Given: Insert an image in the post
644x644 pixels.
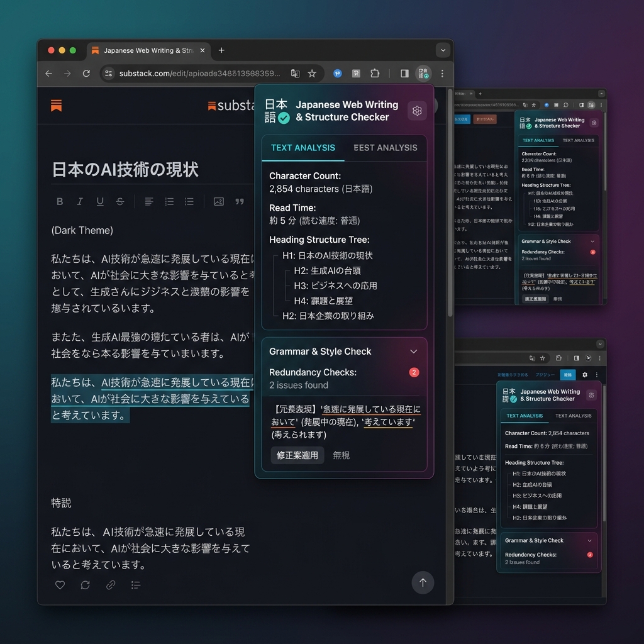Looking at the screenshot, I should click(218, 201).
